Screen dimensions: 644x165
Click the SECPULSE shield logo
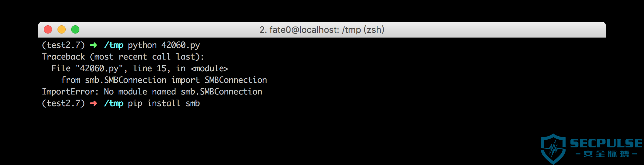pyautogui.click(x=553, y=149)
